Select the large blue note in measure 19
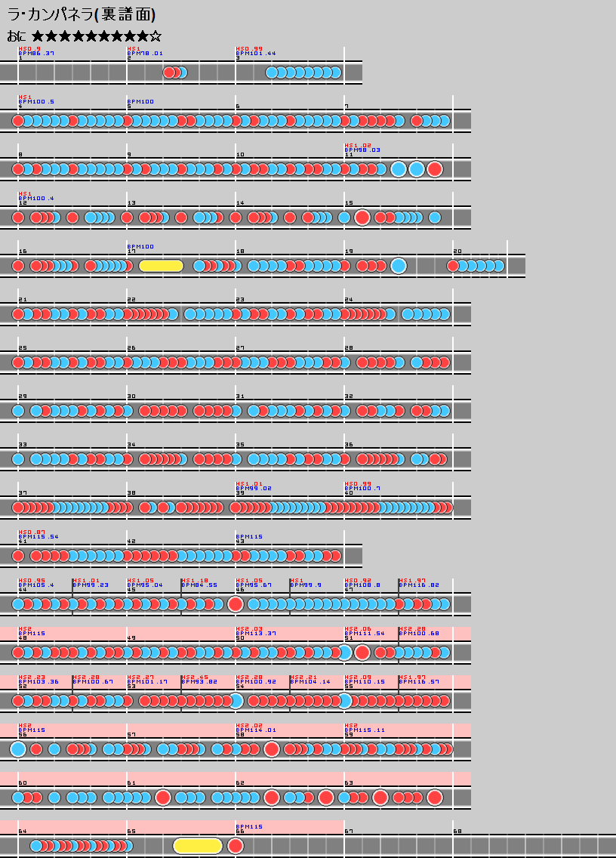The height and width of the screenshot is (858, 616). click(x=399, y=266)
